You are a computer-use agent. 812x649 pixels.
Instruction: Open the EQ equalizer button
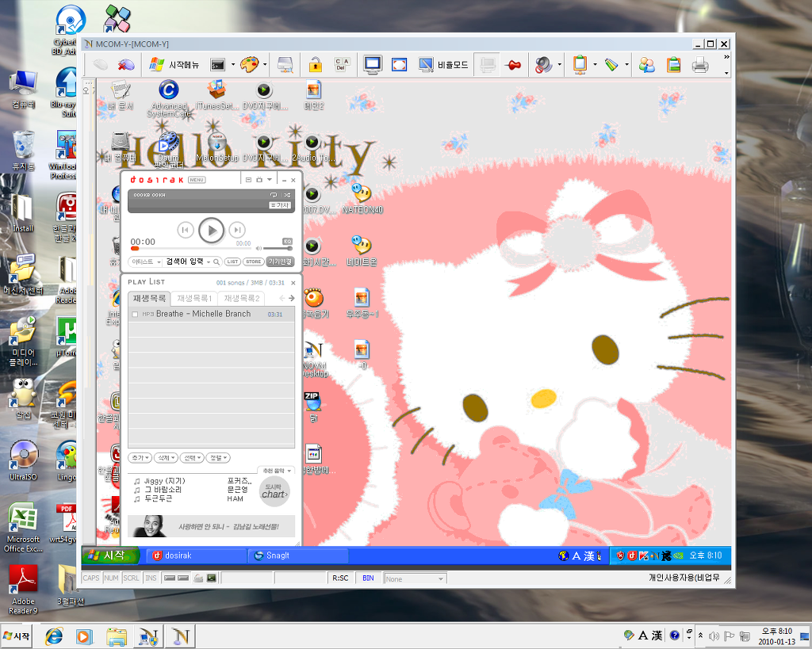tap(287, 241)
